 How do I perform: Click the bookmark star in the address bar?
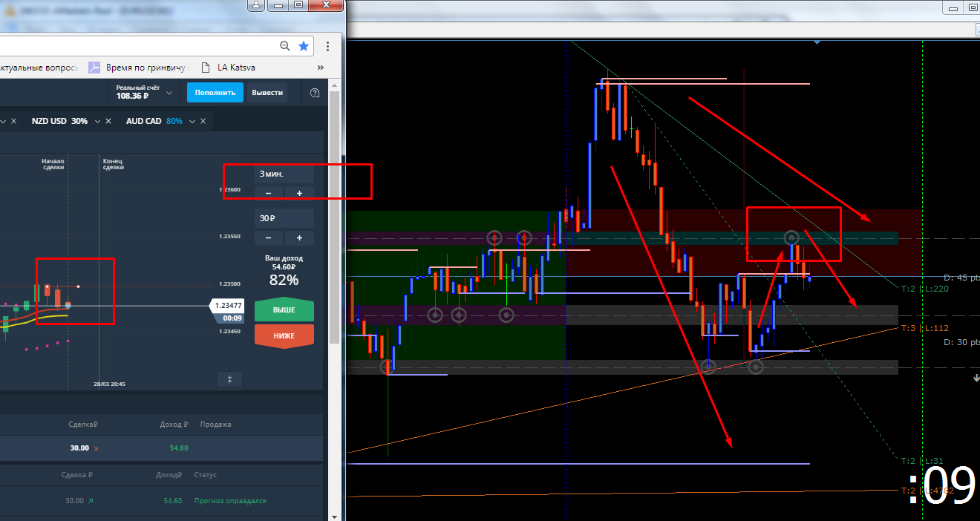[304, 46]
